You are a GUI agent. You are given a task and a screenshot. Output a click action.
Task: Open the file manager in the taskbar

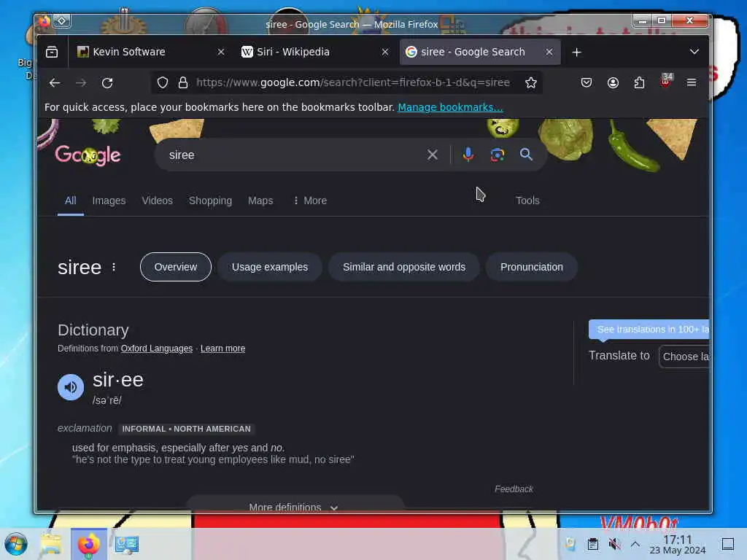click(x=51, y=544)
